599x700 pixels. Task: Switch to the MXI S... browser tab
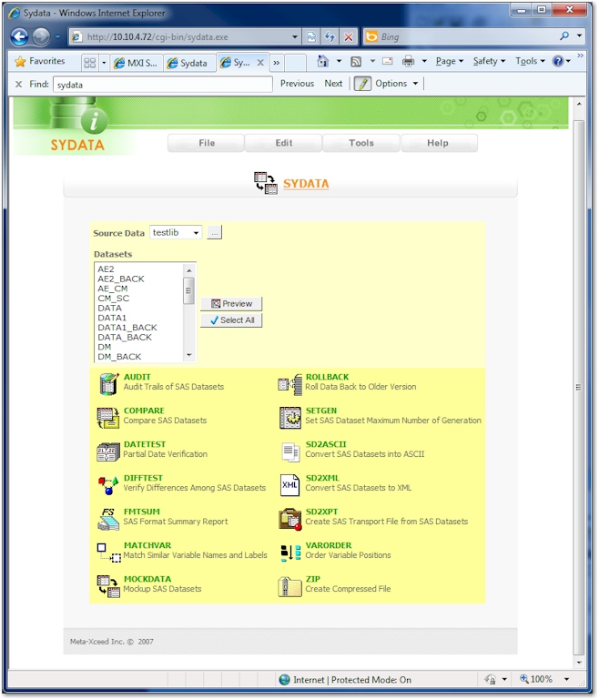coord(137,64)
